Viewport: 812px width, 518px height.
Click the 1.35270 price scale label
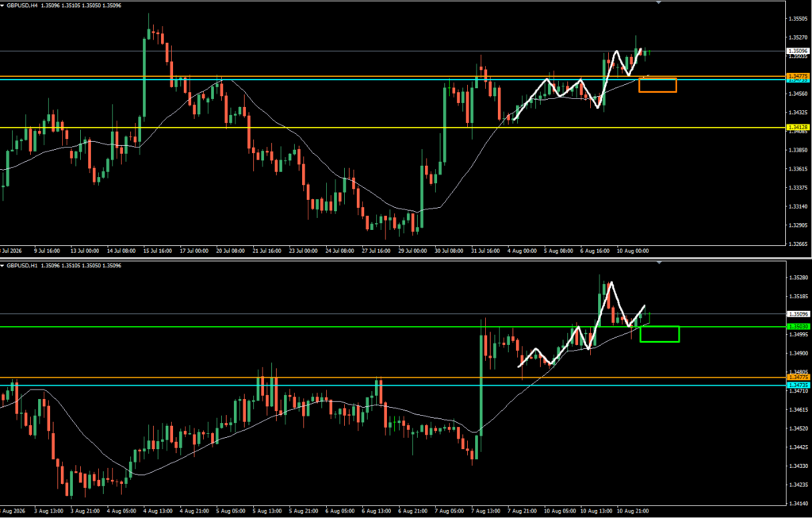pos(798,37)
